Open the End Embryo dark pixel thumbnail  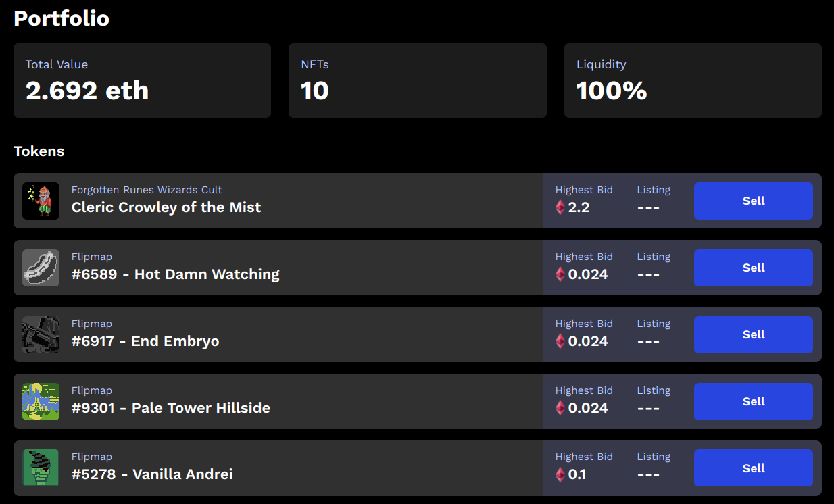click(41, 334)
